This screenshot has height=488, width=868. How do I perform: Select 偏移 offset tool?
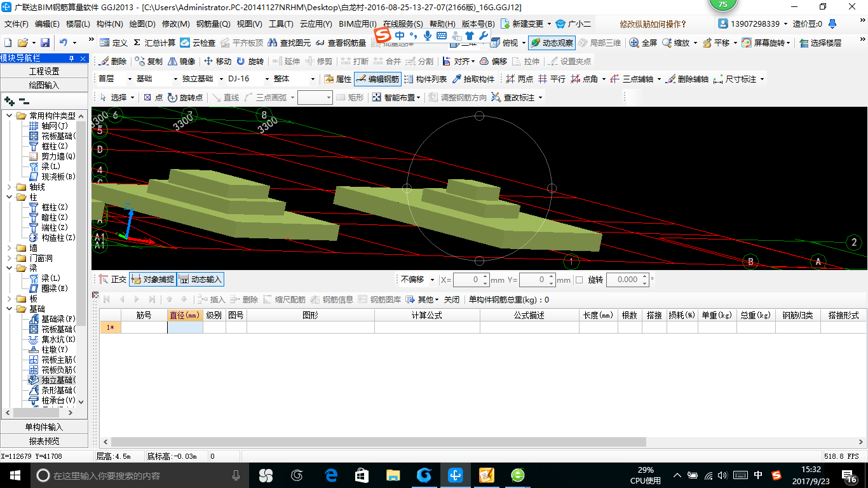[x=493, y=61]
